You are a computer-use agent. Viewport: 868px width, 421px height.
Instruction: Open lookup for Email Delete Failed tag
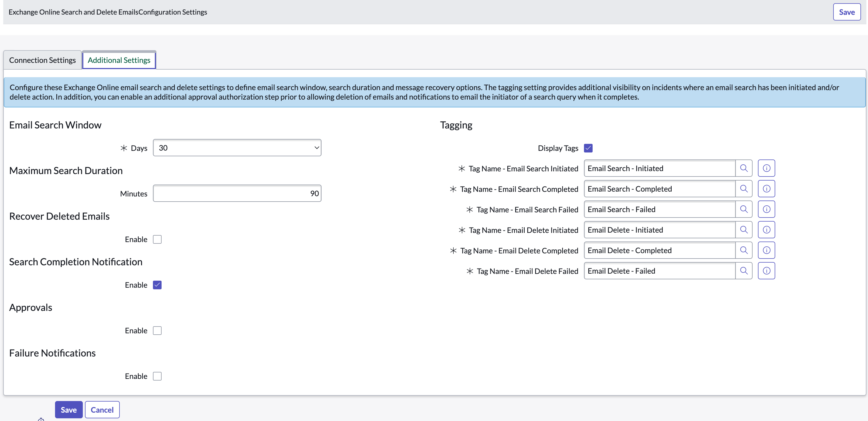tap(744, 271)
